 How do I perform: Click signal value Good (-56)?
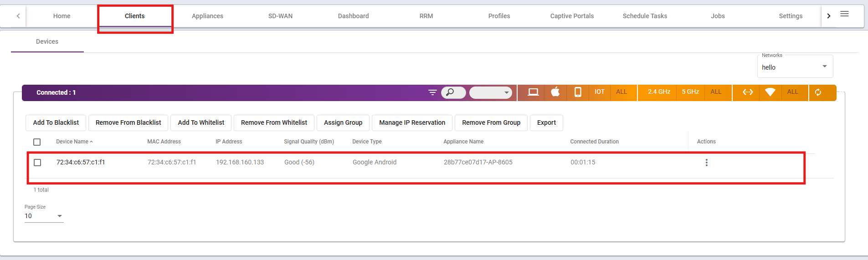click(299, 162)
